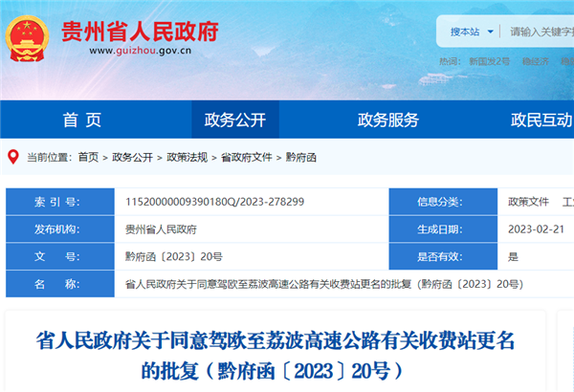Viewport: 574px width, 392px height.
Task: Select the 政务公开 navigation tab
Action: click(235, 120)
